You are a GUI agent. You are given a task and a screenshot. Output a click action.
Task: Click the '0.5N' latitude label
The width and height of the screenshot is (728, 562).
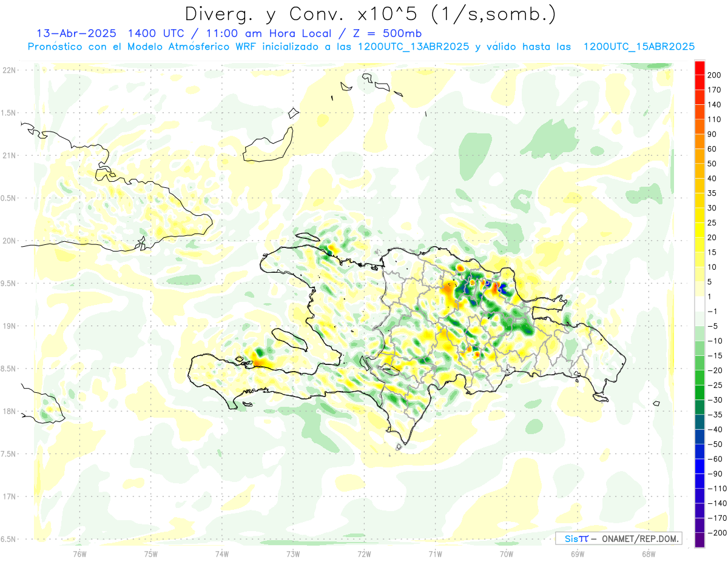[x=9, y=198]
